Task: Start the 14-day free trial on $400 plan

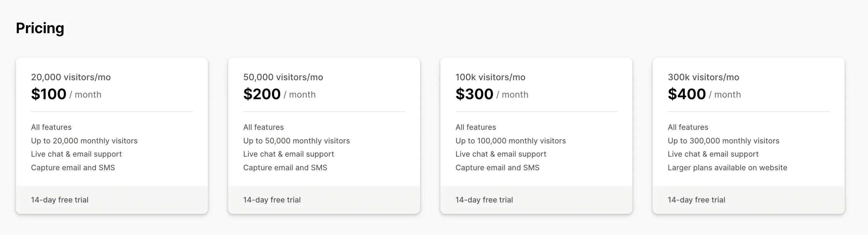Action: pos(696,200)
